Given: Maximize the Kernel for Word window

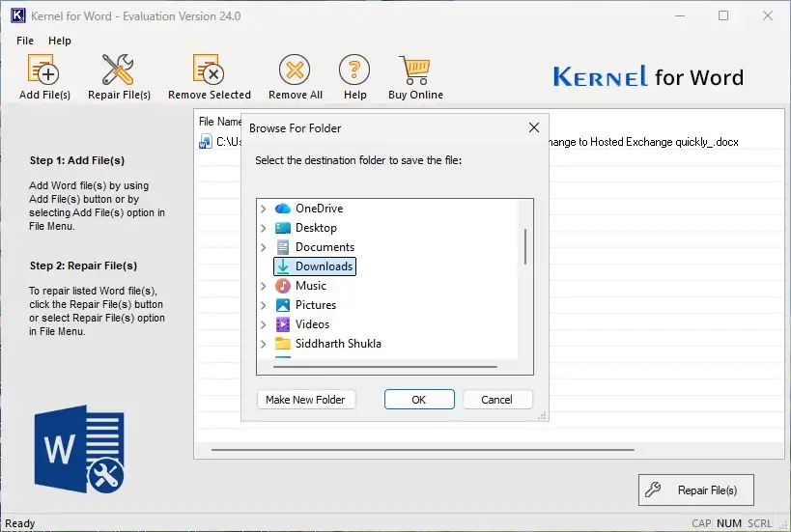Looking at the screenshot, I should 723,15.
